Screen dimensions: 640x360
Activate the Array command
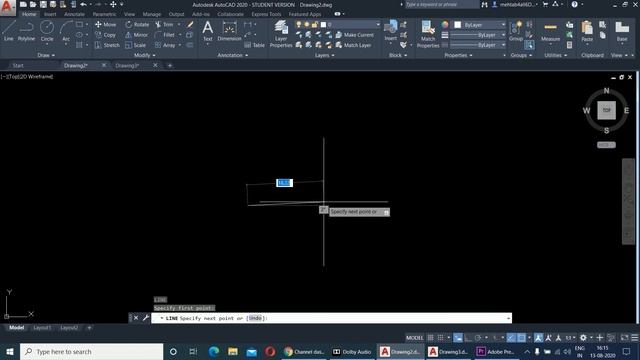pyautogui.click(x=165, y=45)
